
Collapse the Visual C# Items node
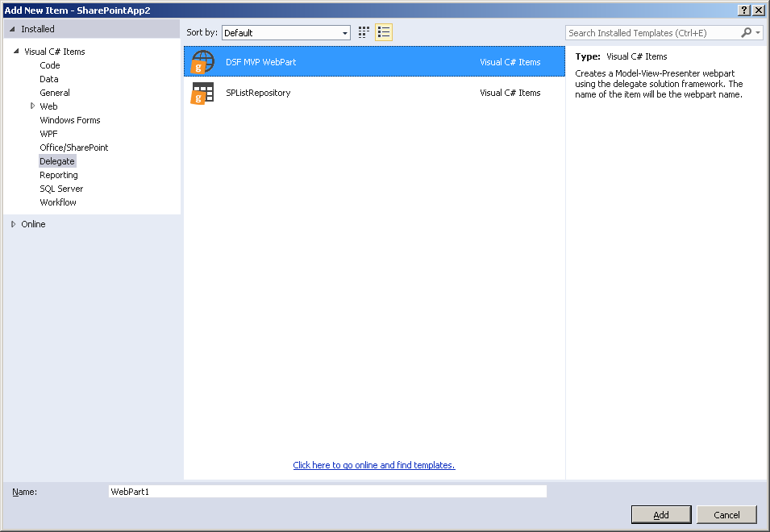coord(16,52)
